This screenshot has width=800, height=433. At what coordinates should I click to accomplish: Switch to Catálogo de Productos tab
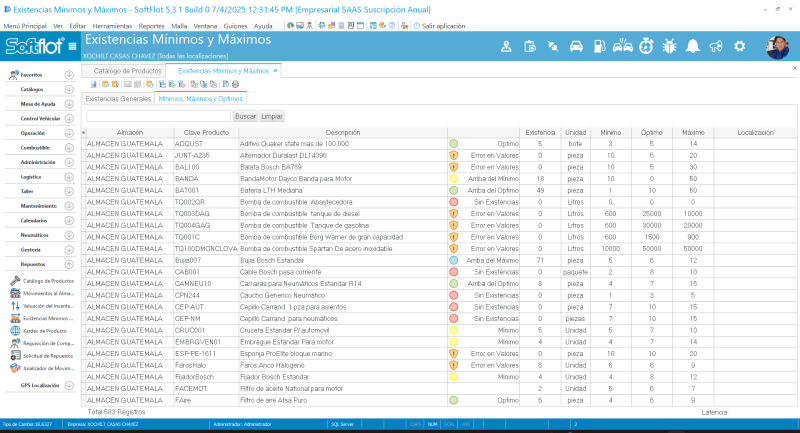128,72
